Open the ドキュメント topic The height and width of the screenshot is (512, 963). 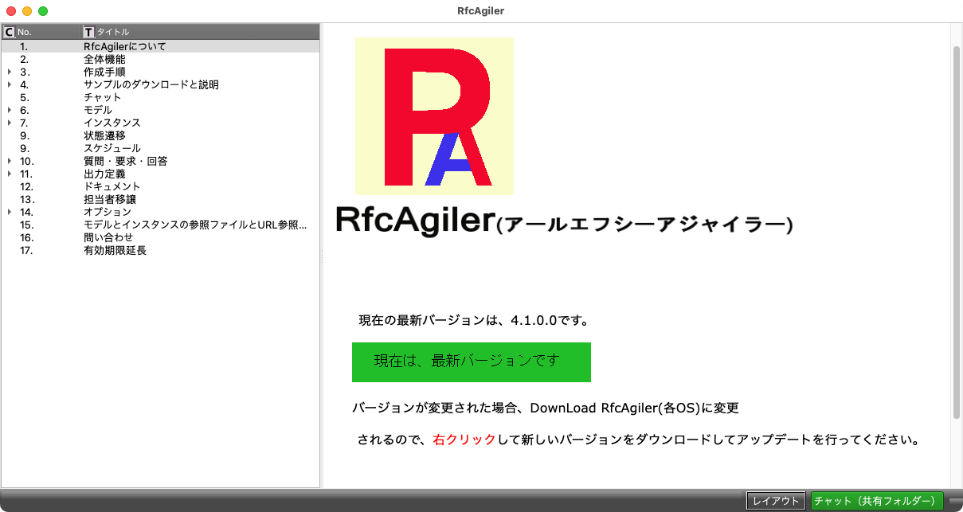pyautogui.click(x=112, y=187)
